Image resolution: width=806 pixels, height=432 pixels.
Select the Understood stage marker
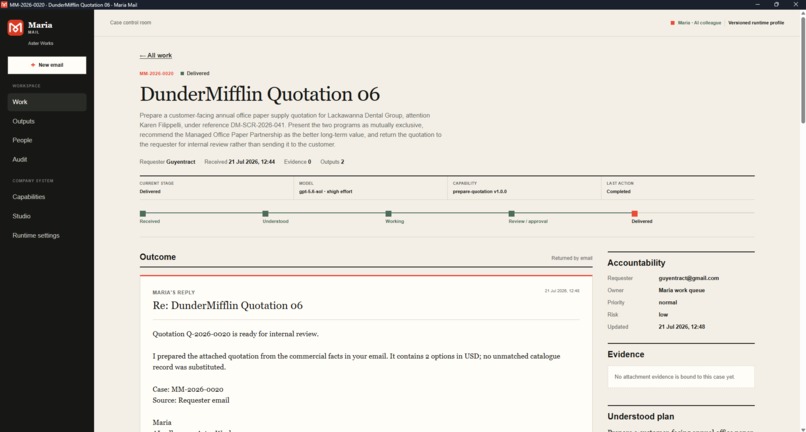pos(265,213)
